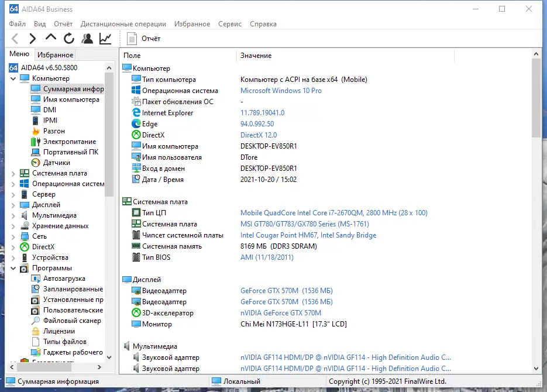
Task: Click the Refresh icon in the toolbar
Action: [x=68, y=38]
